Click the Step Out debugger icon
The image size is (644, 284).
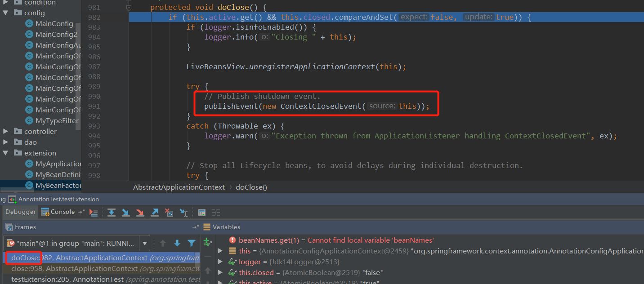[x=155, y=212]
